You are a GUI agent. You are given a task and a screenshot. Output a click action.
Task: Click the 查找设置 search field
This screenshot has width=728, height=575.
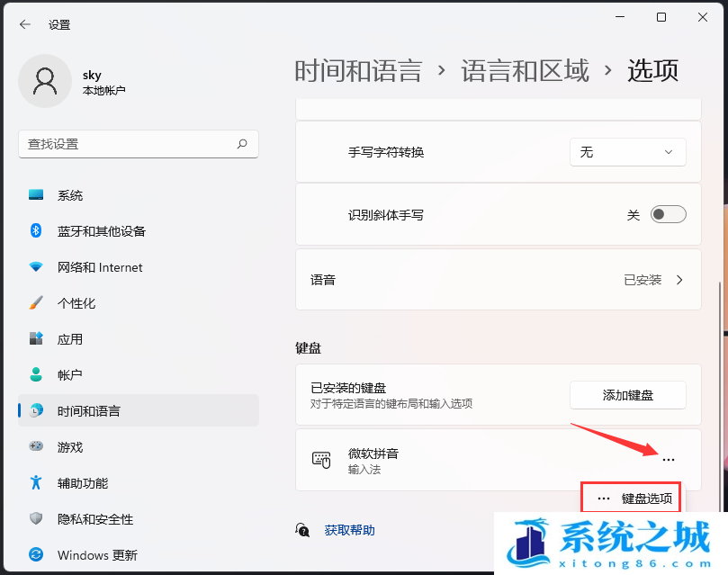tap(139, 144)
